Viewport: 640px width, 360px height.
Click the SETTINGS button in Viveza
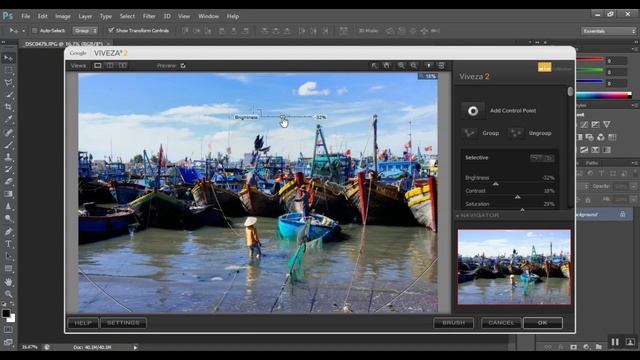(123, 323)
